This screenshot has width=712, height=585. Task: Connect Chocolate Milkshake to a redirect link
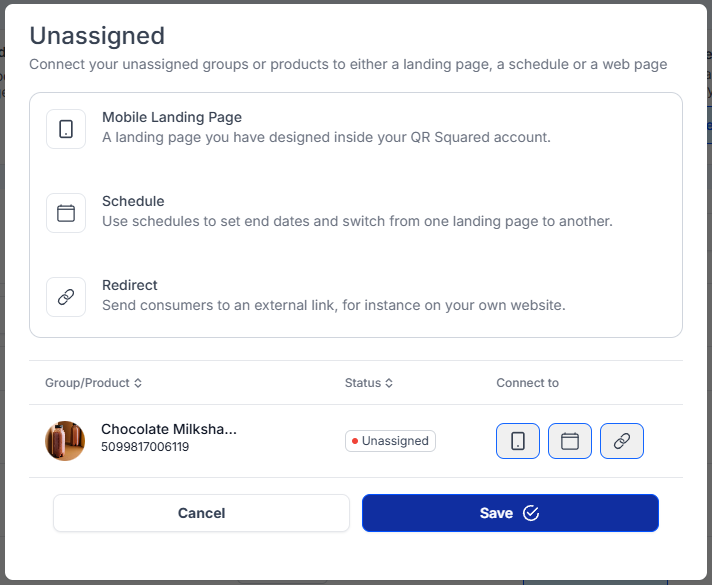pos(622,441)
